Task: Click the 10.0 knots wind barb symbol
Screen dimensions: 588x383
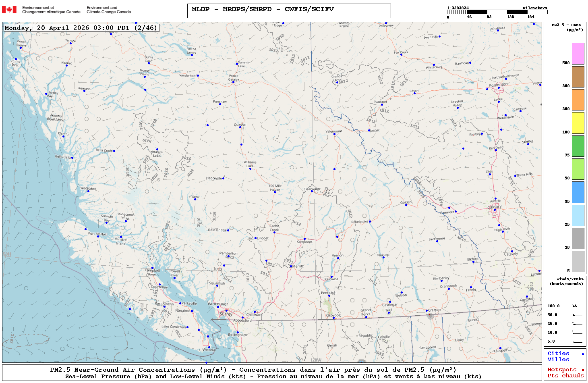Action: [x=577, y=333]
